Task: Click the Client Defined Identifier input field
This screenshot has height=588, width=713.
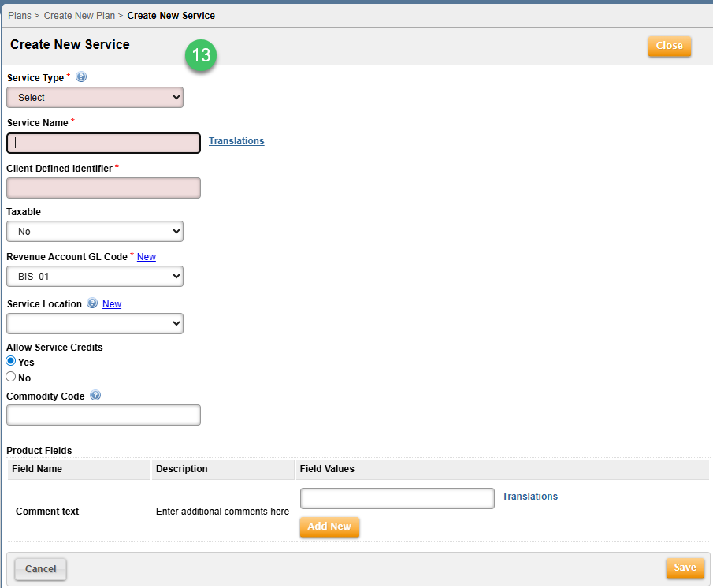Action: coord(103,188)
